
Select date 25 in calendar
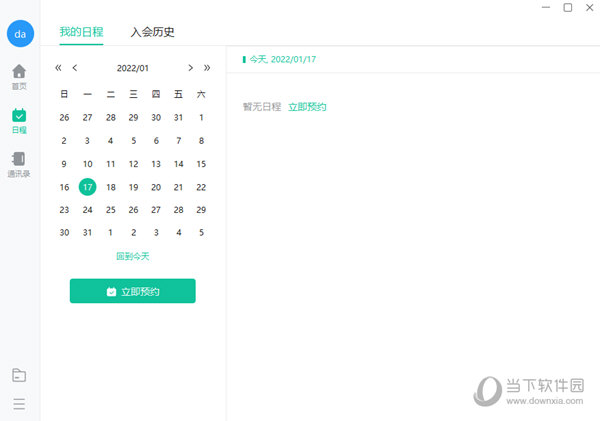[111, 210]
